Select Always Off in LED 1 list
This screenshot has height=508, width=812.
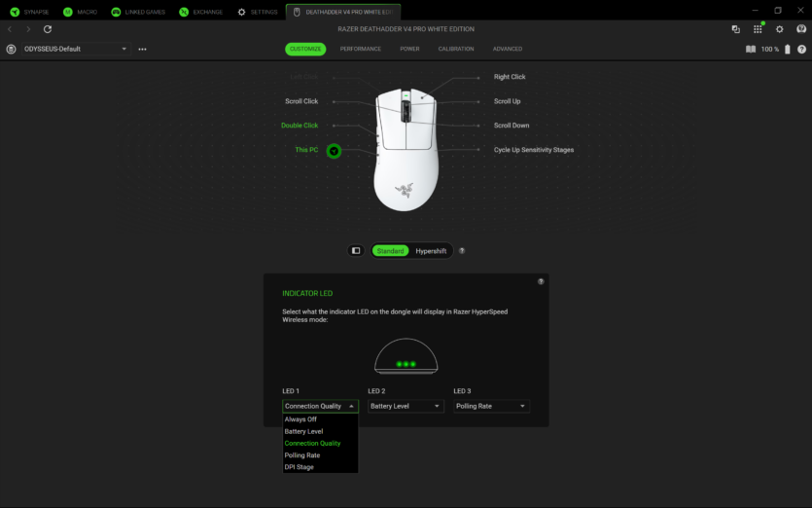(300, 419)
